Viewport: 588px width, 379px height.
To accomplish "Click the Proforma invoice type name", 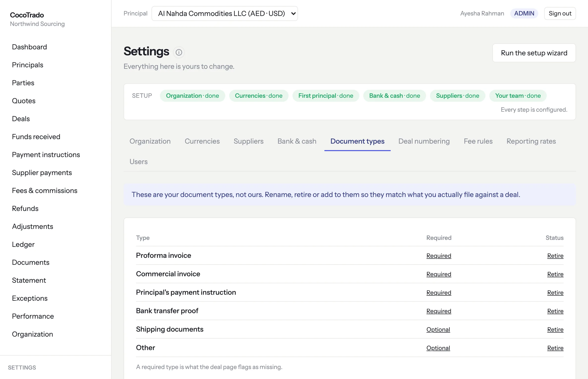I will coord(163,255).
